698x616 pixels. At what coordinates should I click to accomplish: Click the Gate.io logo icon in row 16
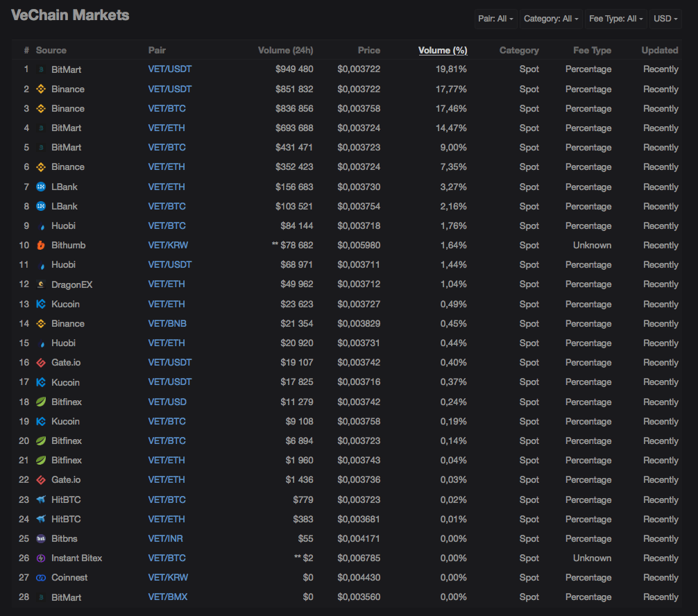tap(41, 363)
